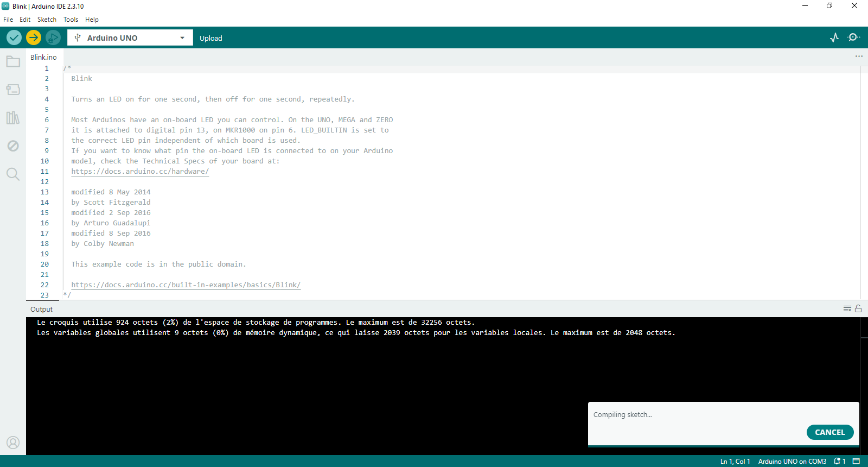Viewport: 868px width, 467px height.
Task: Click the 'by Arturo Guadalupi' comment line
Action: [x=111, y=223]
